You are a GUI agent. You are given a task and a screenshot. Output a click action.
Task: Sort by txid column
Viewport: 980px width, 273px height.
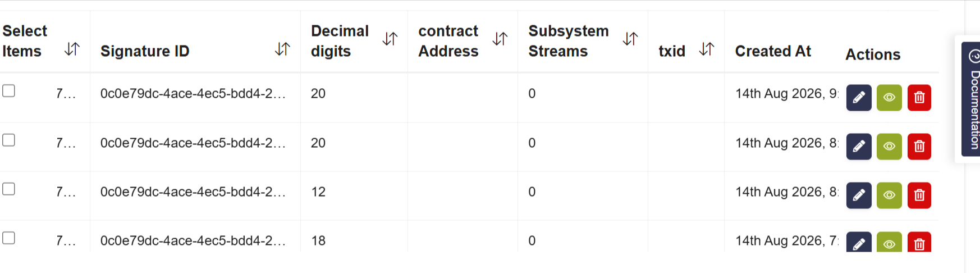point(707,49)
